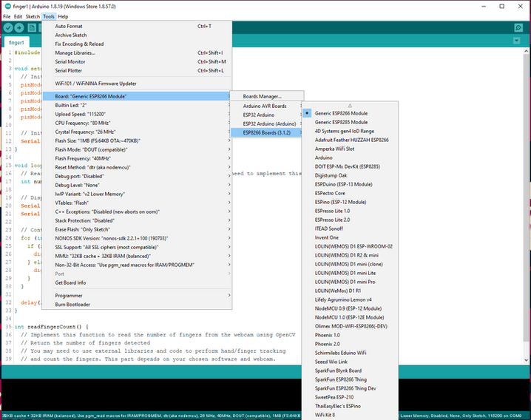
Task: Launch Serial Monitor from menu
Action: click(x=137, y=61)
